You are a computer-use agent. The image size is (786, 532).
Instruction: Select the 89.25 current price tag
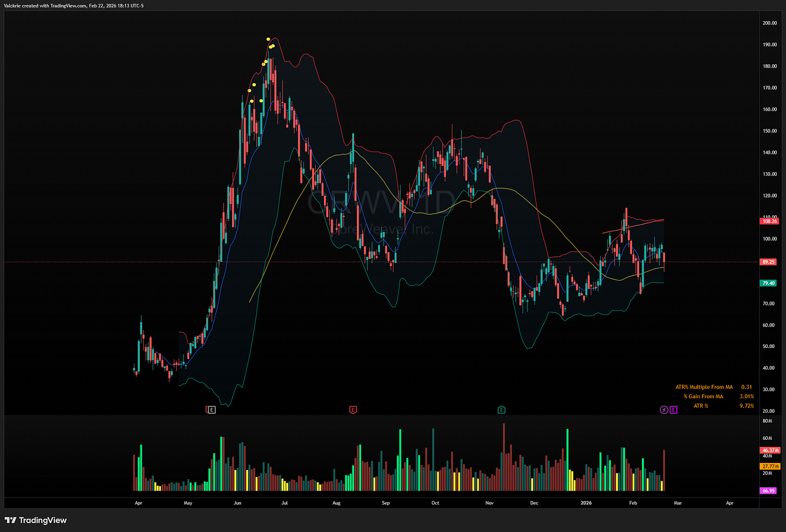pyautogui.click(x=768, y=262)
